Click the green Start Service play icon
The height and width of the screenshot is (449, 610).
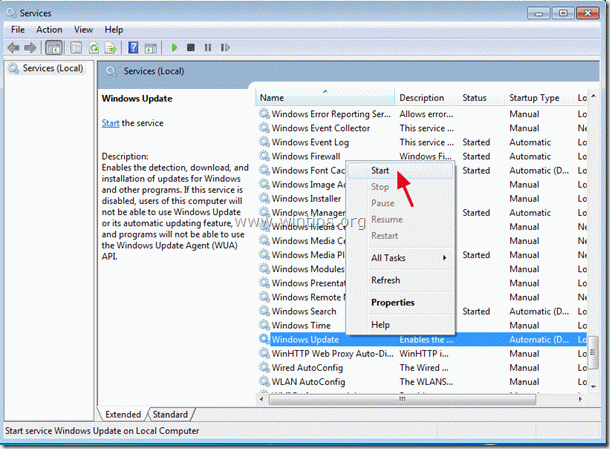pyautogui.click(x=174, y=47)
